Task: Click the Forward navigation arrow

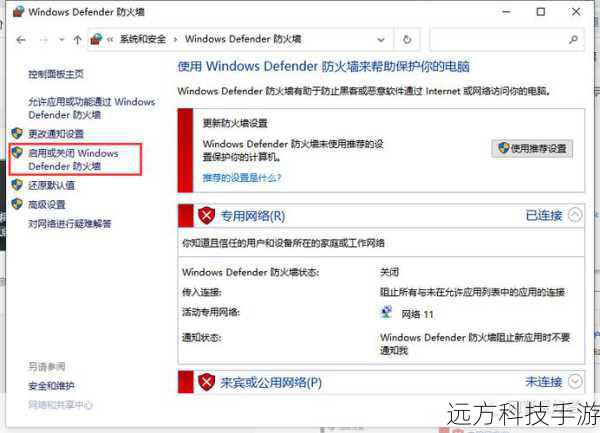Action: click(44, 40)
